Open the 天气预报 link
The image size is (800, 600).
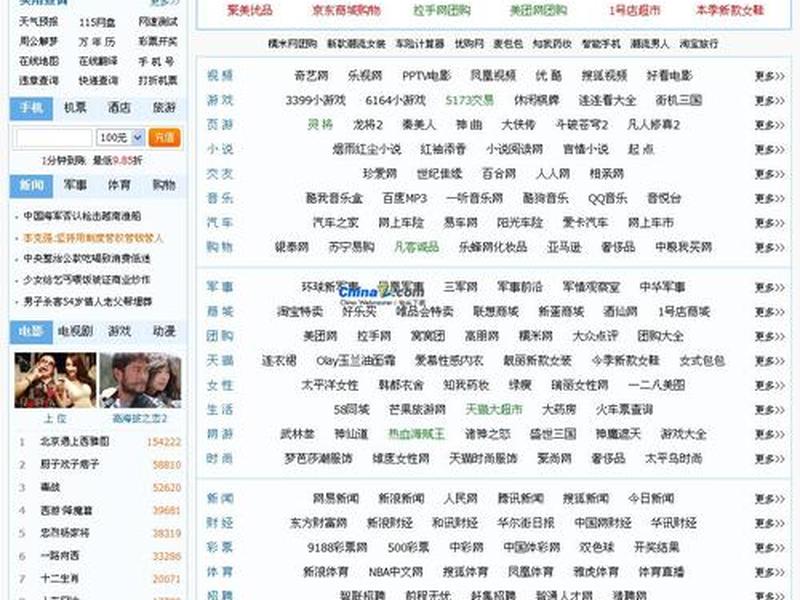click(x=38, y=21)
